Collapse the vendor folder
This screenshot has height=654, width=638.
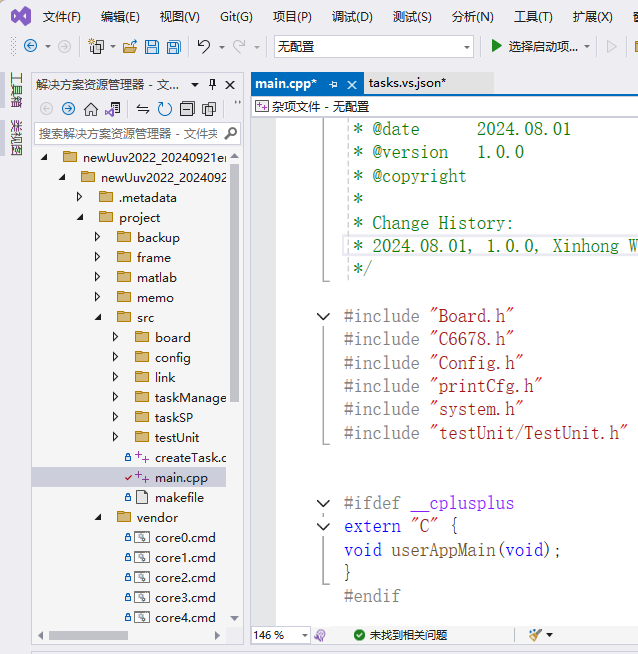pos(98,517)
